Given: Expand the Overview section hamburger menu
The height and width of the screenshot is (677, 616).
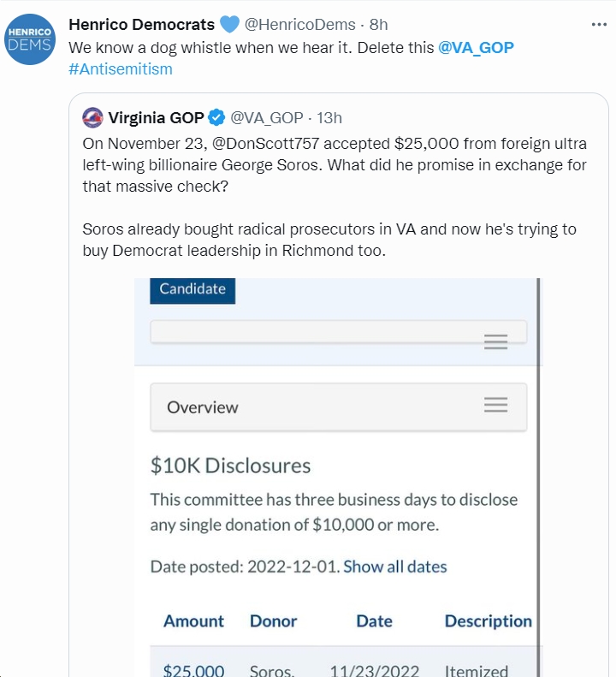Looking at the screenshot, I should 495,405.
